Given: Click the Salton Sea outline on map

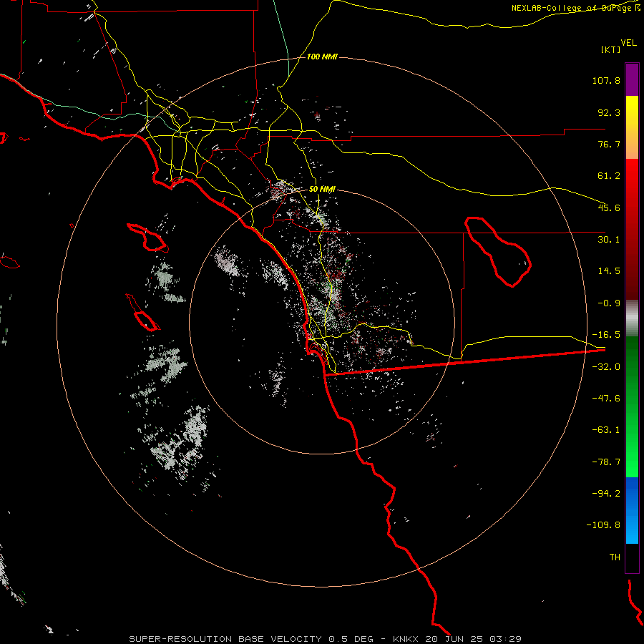Looking at the screenshot, I should pyautogui.click(x=498, y=251).
